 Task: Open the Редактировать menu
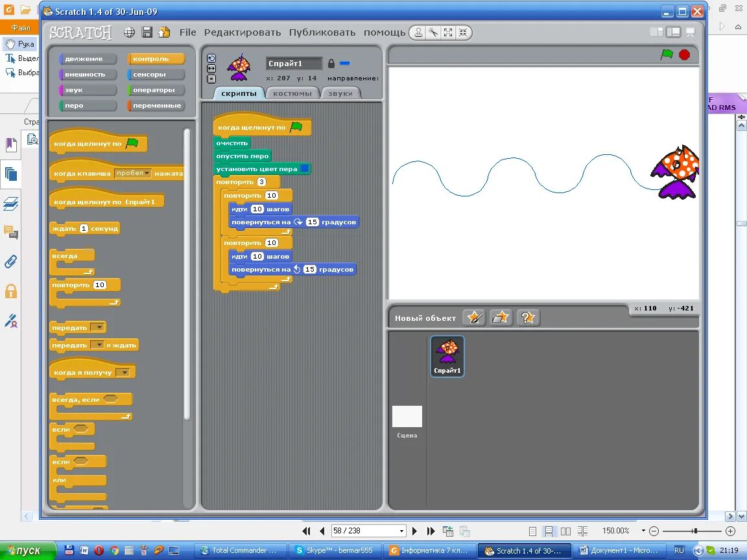click(243, 32)
